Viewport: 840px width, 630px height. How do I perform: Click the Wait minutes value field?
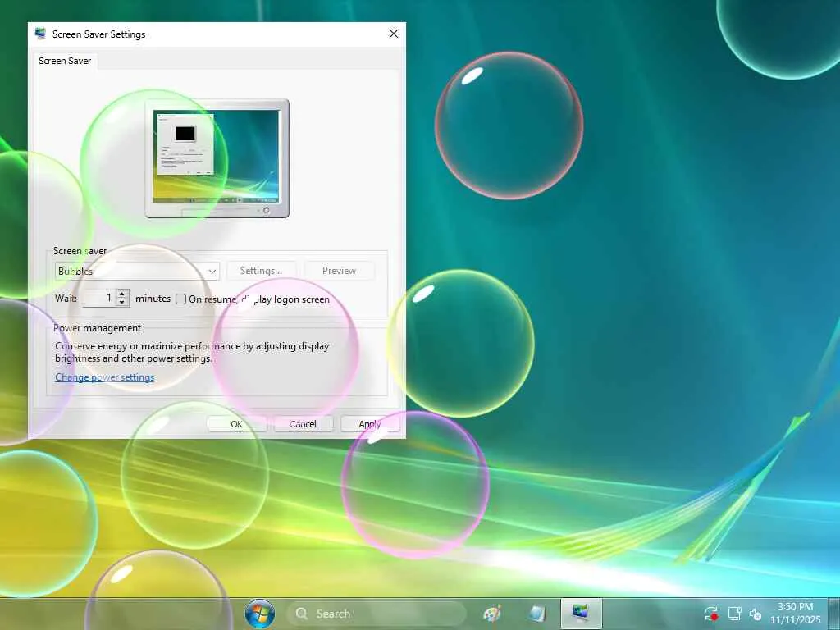point(98,298)
